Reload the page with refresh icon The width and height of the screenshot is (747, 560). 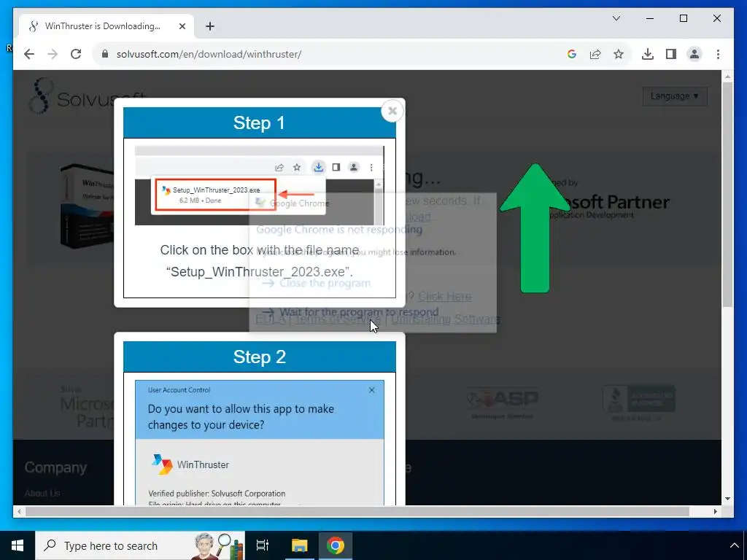[x=76, y=54]
